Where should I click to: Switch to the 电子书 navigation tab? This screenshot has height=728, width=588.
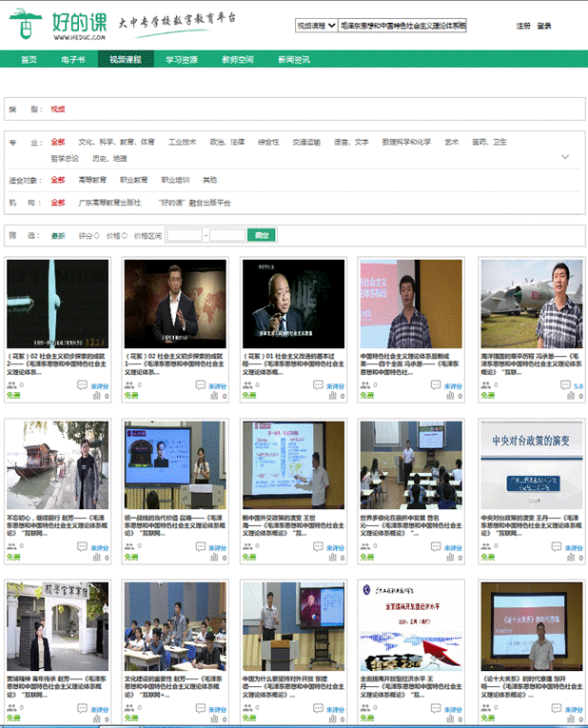pos(74,59)
